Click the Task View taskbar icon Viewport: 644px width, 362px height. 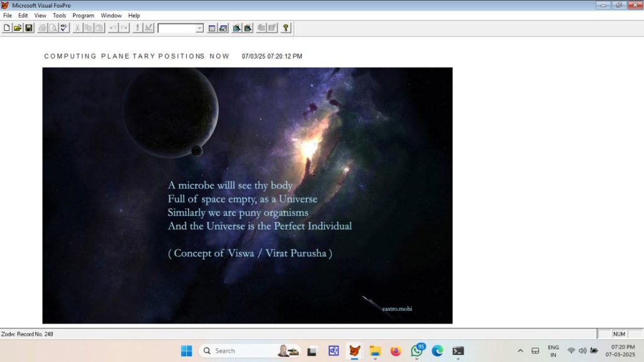[312, 351]
